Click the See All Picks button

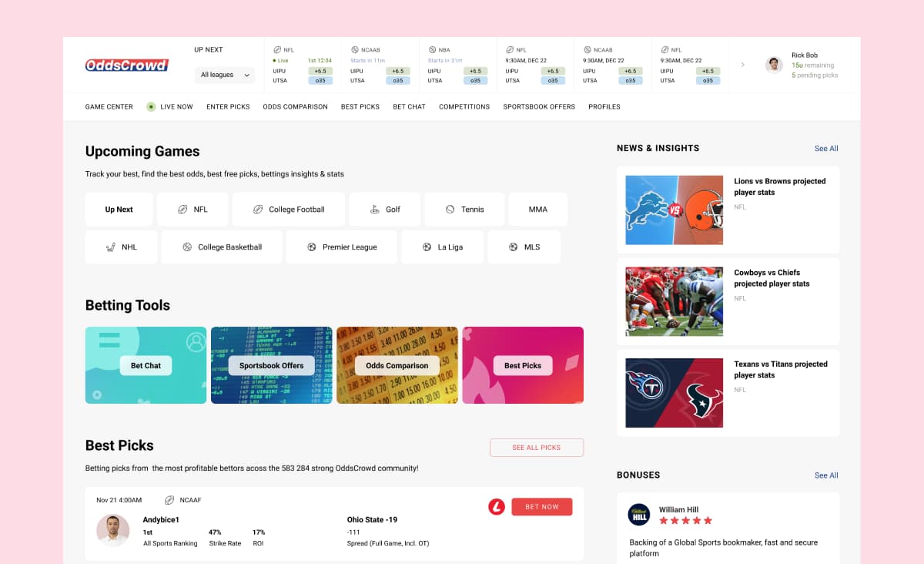tap(537, 448)
